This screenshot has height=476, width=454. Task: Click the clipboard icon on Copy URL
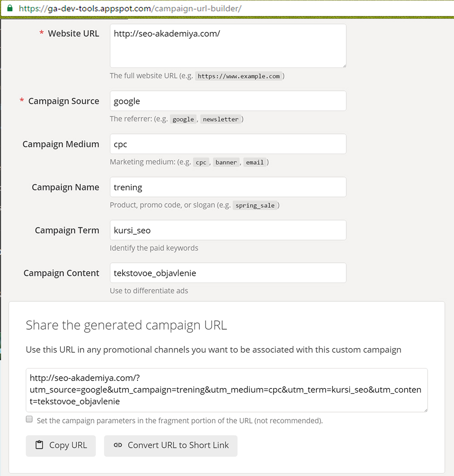pos(39,445)
